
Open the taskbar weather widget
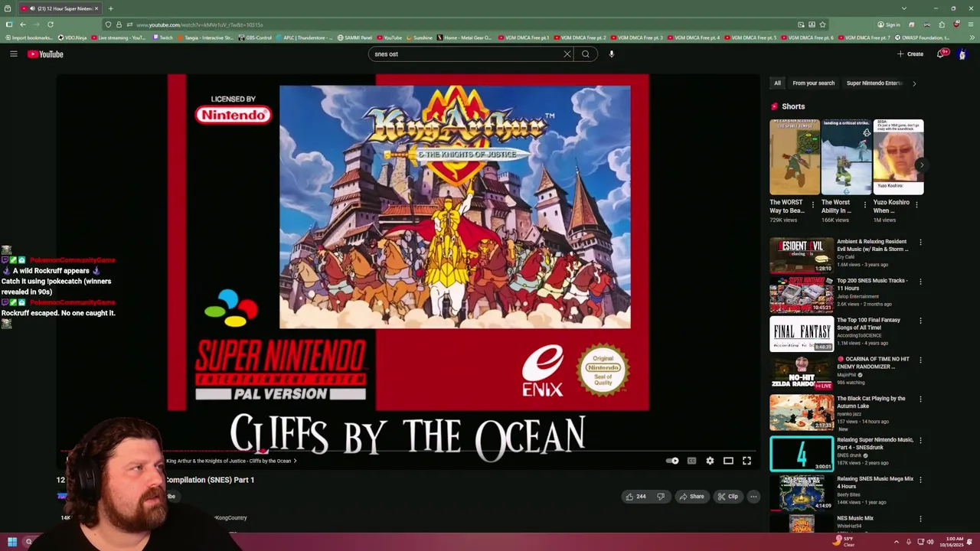(x=844, y=542)
